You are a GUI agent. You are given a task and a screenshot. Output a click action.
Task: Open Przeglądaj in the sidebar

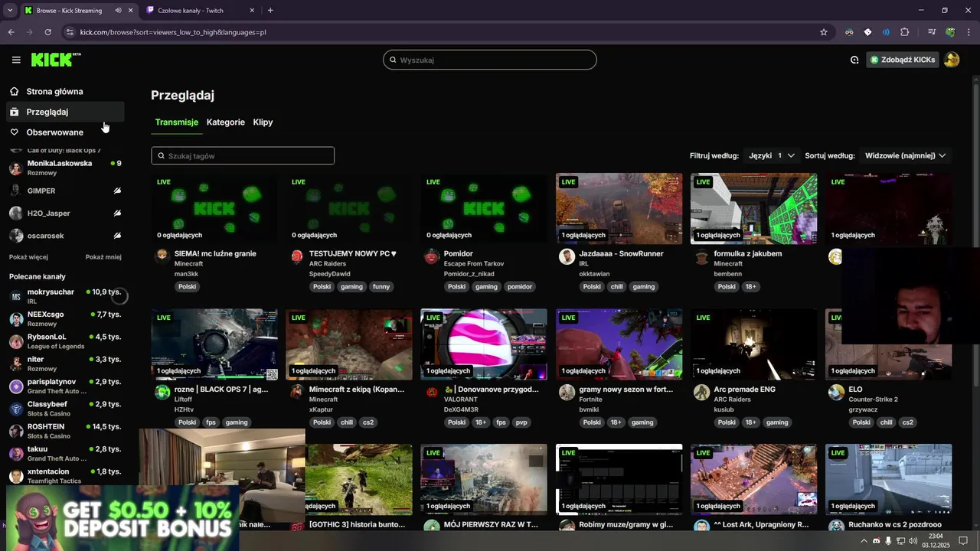pos(64,112)
